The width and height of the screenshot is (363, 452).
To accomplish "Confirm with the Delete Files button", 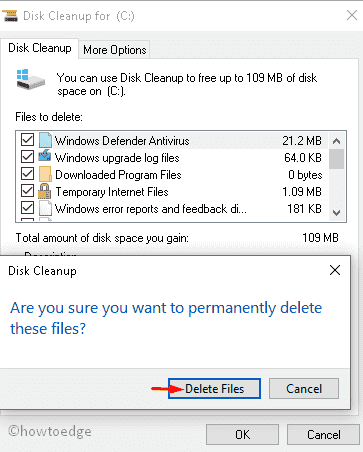I will [x=214, y=389].
